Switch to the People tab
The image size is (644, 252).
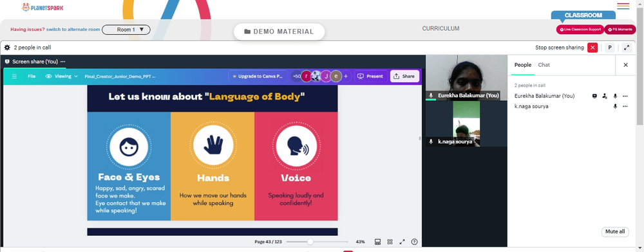(x=523, y=65)
